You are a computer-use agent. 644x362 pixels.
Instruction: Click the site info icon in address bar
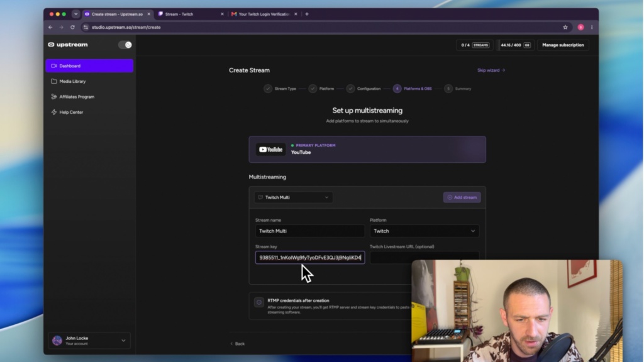(86, 27)
